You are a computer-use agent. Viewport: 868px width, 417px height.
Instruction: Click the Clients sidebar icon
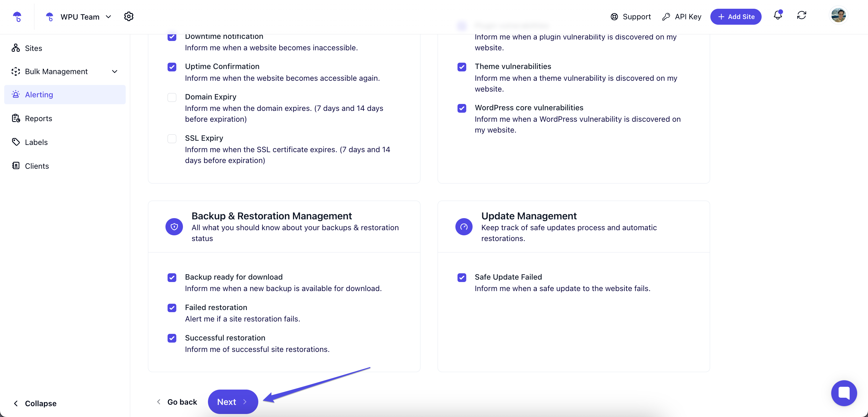[x=16, y=166]
